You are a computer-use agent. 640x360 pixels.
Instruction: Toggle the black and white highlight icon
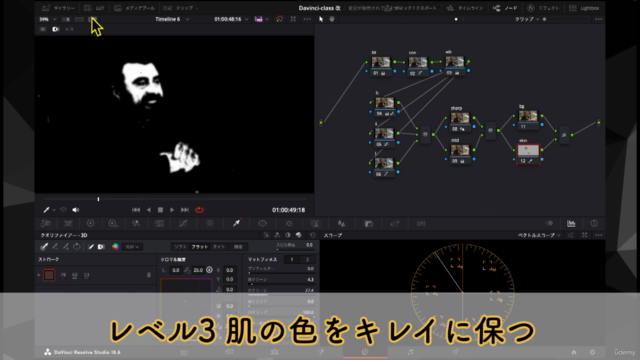[x=56, y=29]
